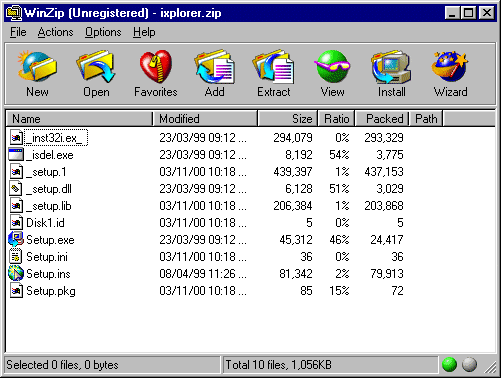Click the packed value 79,913
Viewport: 501px width, 378px height.
[387, 274]
